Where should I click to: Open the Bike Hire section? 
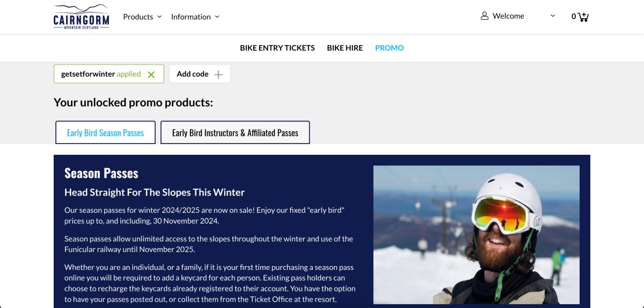point(345,48)
